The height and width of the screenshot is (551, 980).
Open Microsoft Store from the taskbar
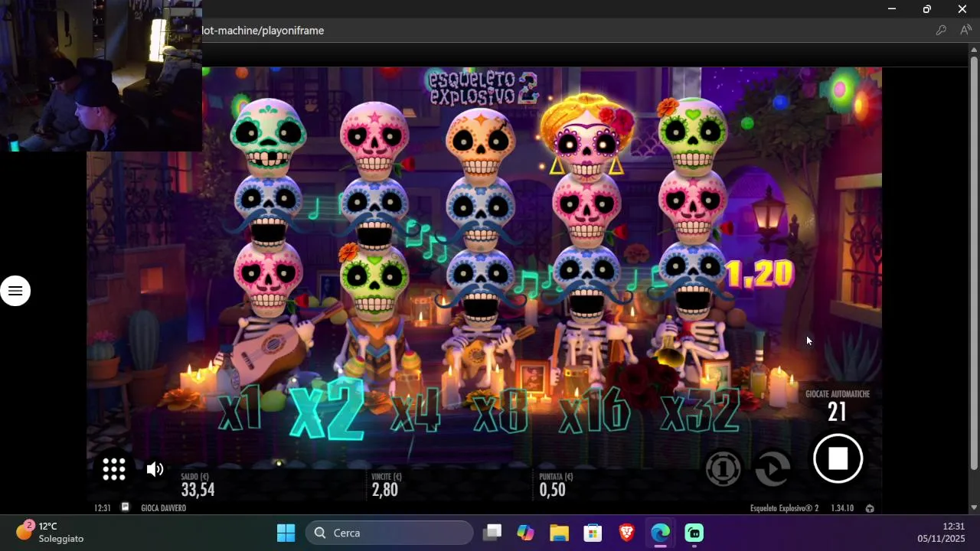[x=593, y=533]
